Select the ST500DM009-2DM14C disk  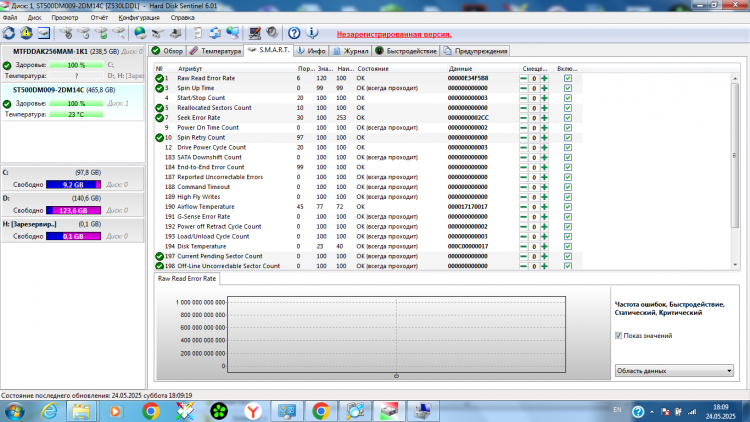pos(72,102)
